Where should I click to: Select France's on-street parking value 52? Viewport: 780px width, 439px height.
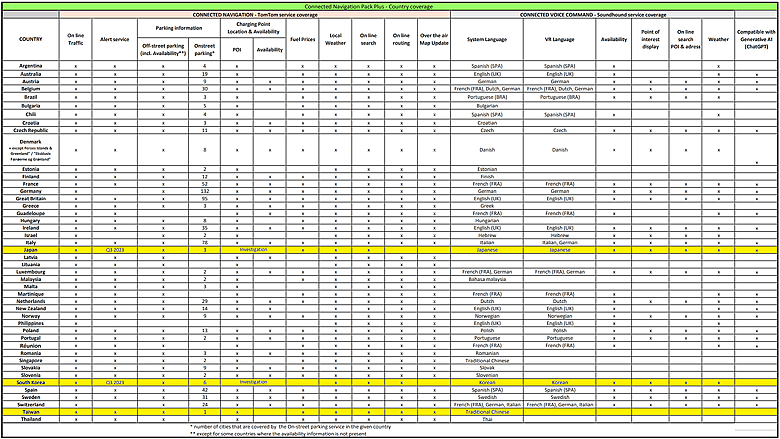204,183
